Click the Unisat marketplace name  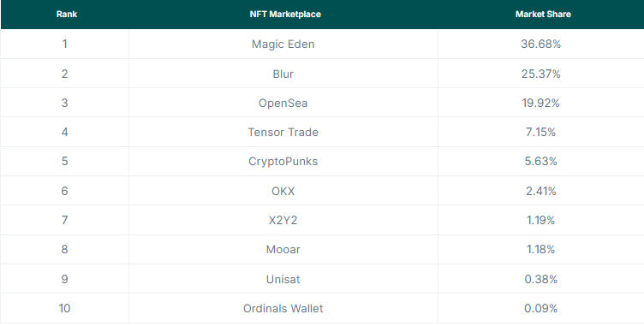tap(283, 279)
